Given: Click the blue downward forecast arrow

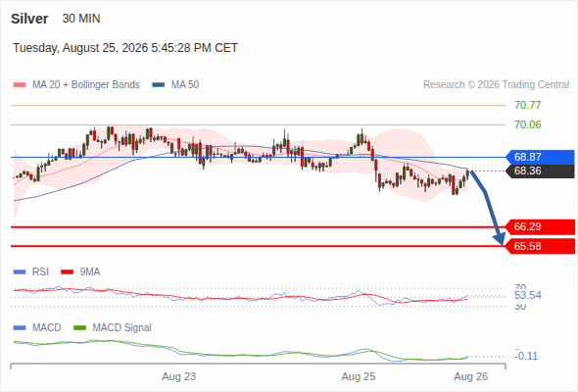Looking at the screenshot, I should (x=488, y=208).
